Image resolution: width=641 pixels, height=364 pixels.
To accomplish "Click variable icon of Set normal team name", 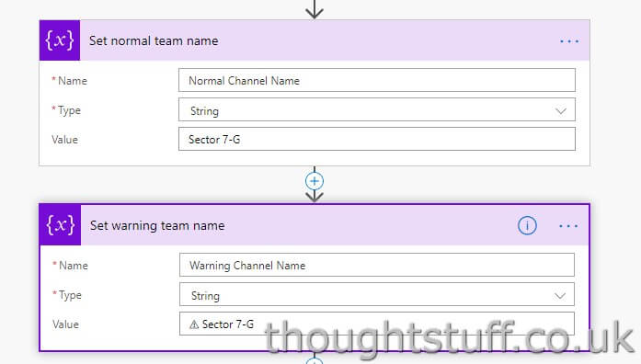I will [x=60, y=40].
